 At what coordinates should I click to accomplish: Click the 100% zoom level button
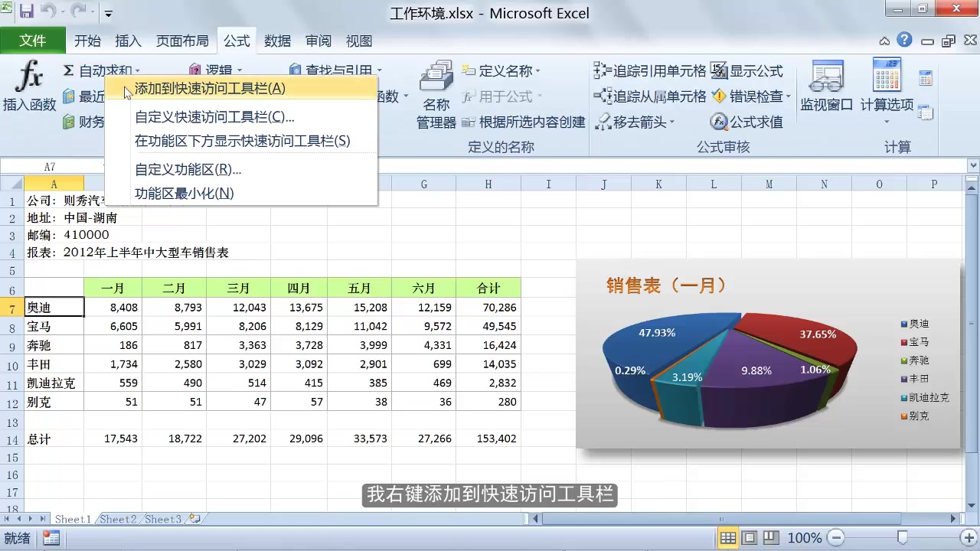coord(805,538)
